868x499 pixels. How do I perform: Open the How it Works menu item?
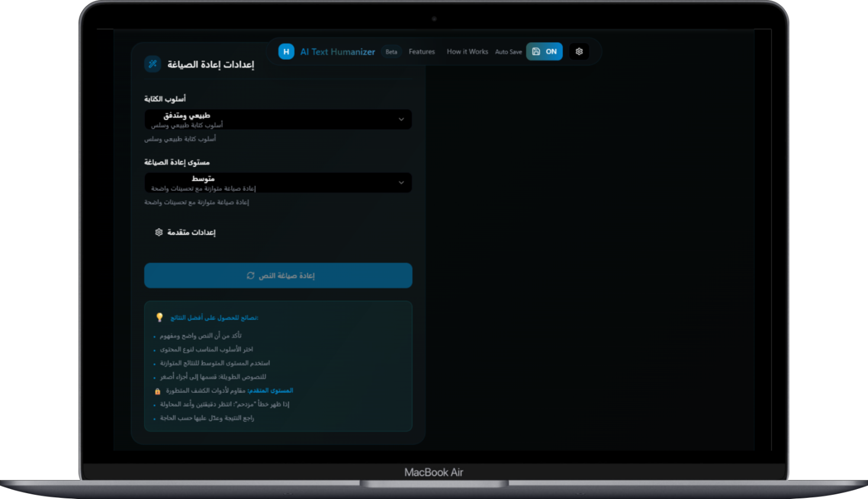[x=467, y=52]
